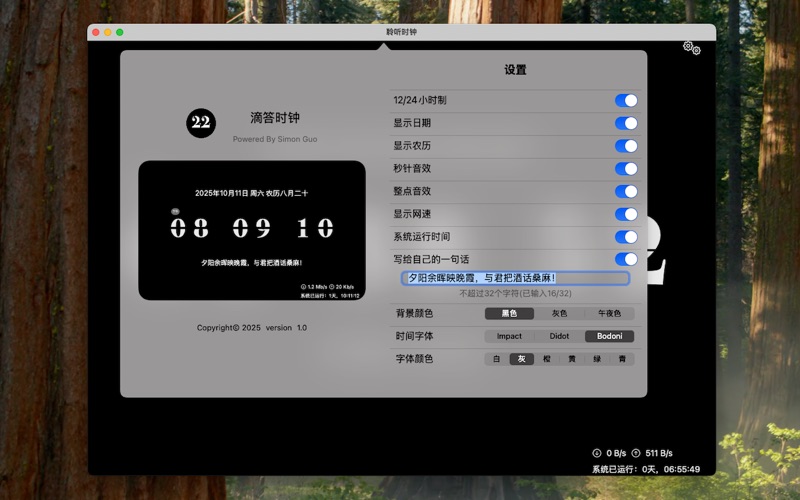Image resolution: width=800 pixels, height=500 pixels.
Task: Set font color to 黄
Action: pos(571,359)
